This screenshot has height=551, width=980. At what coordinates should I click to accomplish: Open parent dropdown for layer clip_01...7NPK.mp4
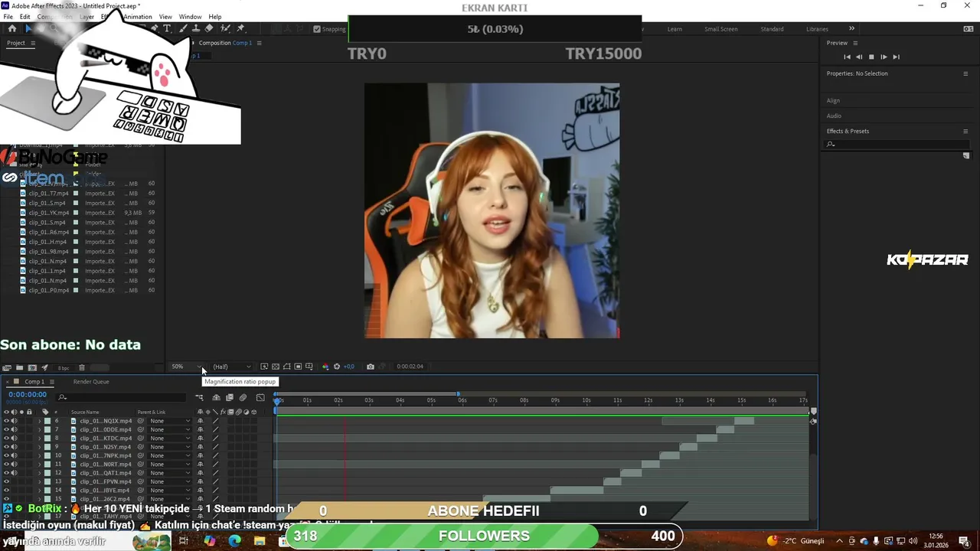pyautogui.click(x=170, y=455)
